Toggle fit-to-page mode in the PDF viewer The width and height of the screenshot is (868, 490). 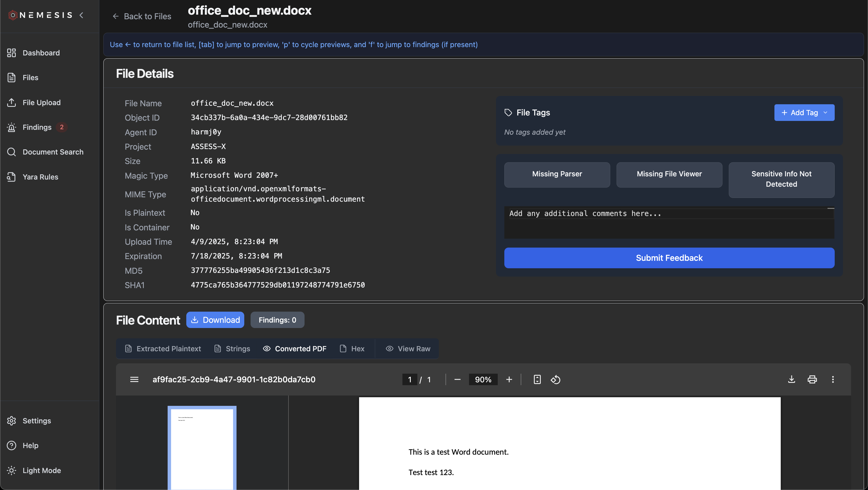[537, 379]
